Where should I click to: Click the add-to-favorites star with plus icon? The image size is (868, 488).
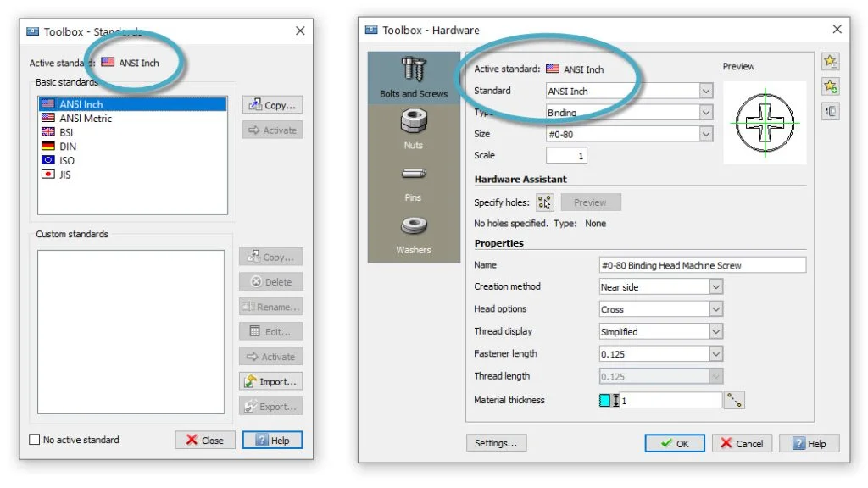(831, 86)
